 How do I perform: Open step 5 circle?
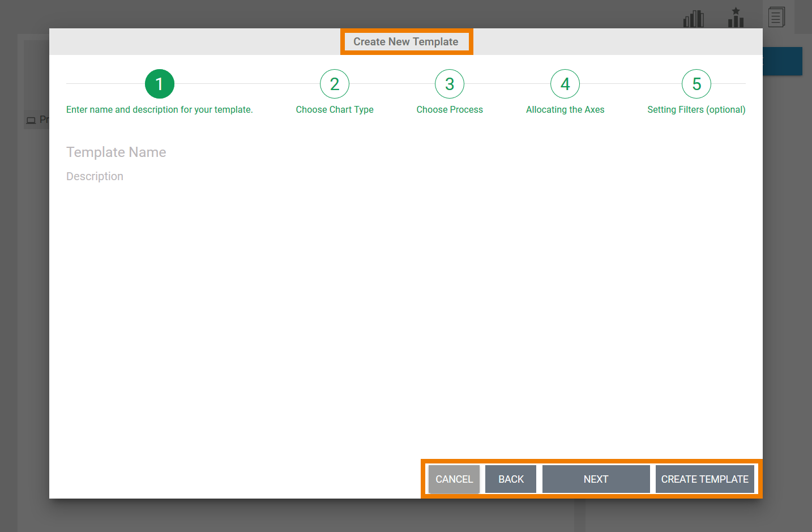click(696, 84)
